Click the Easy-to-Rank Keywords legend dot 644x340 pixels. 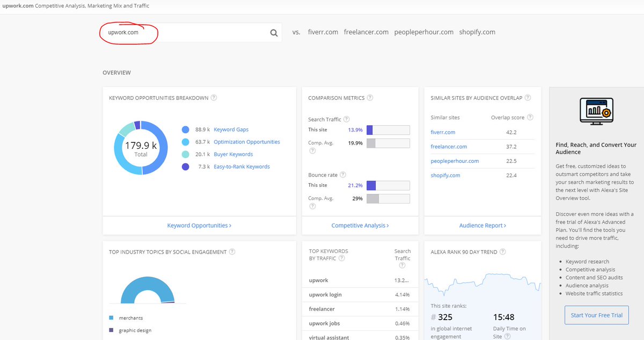(x=186, y=167)
